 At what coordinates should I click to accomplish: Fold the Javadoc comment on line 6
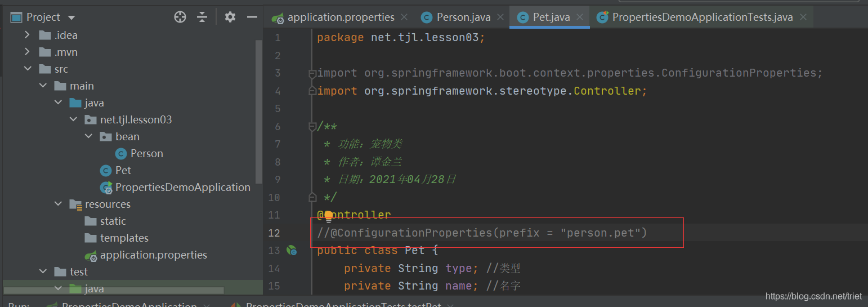point(312,127)
